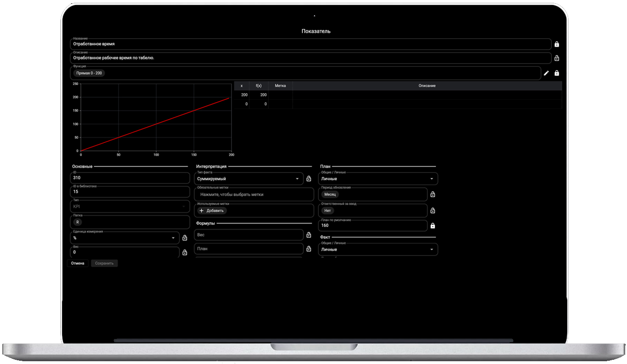Click lock icon next to План formula field

click(x=309, y=249)
